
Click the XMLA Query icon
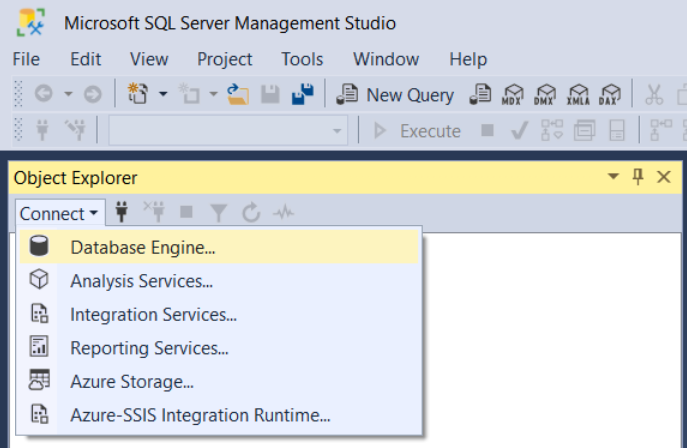click(578, 95)
